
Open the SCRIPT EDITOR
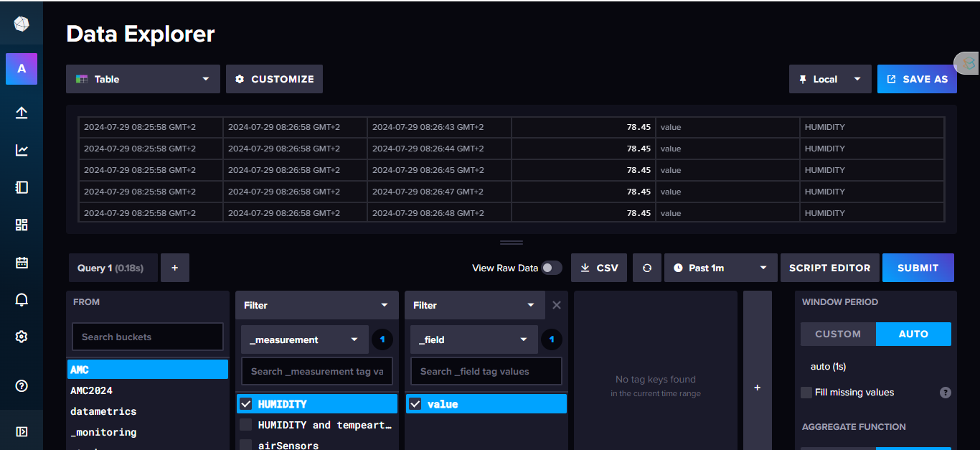829,268
